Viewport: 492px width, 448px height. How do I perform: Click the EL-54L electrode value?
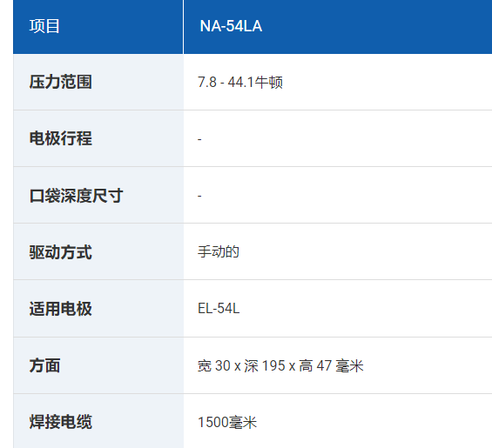tap(219, 309)
